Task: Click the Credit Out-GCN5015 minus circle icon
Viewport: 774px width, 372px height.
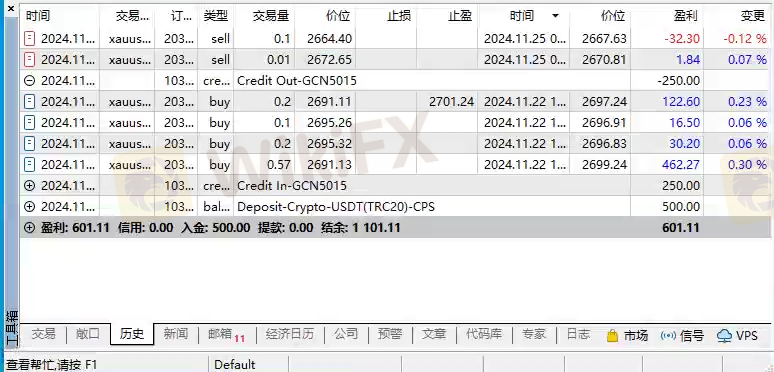Action: (30, 80)
